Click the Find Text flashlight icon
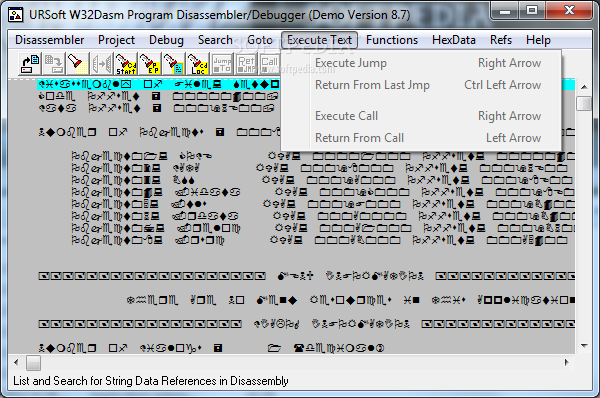The image size is (600, 398). 77,64
